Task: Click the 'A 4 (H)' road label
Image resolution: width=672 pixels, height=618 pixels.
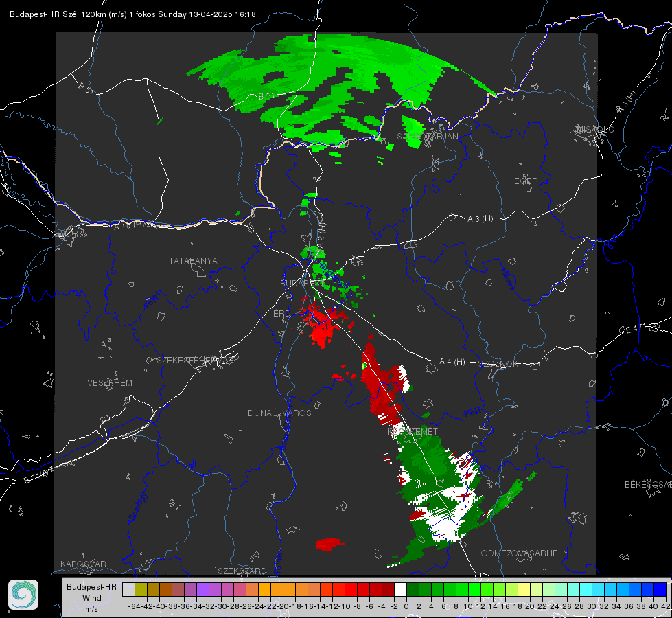Action: tap(452, 362)
